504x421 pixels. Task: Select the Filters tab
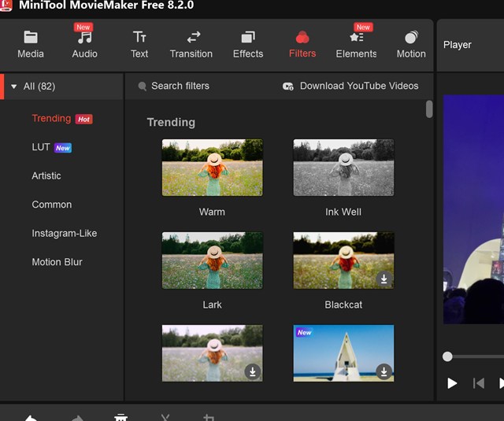tap(302, 44)
